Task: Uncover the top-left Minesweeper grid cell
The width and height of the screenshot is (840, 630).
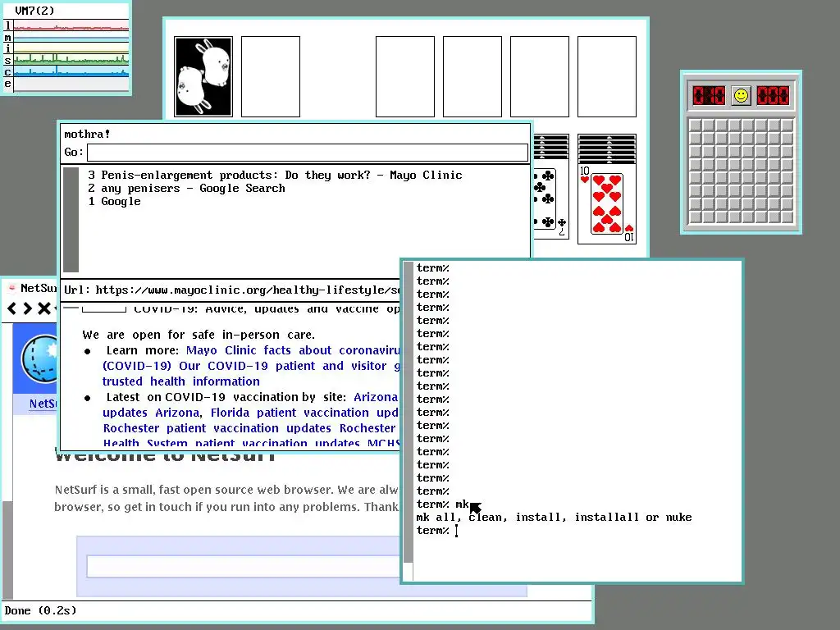Action: click(695, 126)
